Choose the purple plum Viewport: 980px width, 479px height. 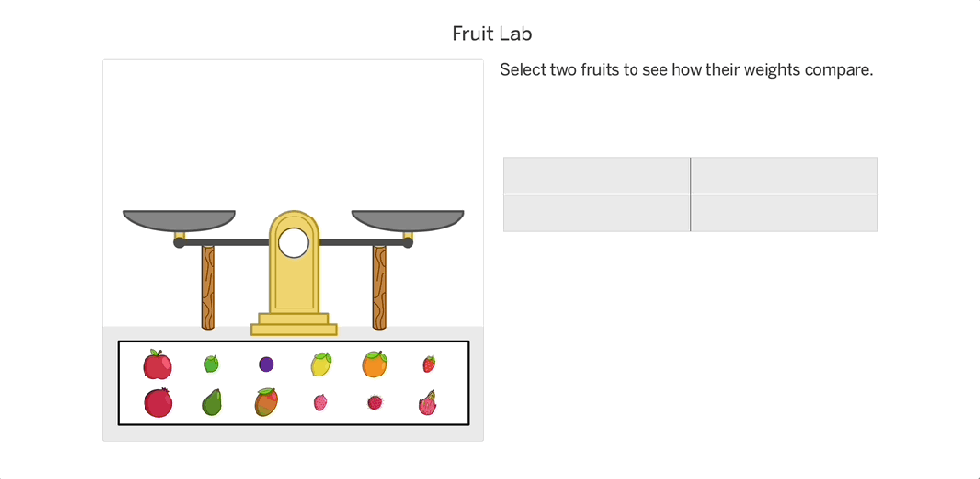(266, 364)
